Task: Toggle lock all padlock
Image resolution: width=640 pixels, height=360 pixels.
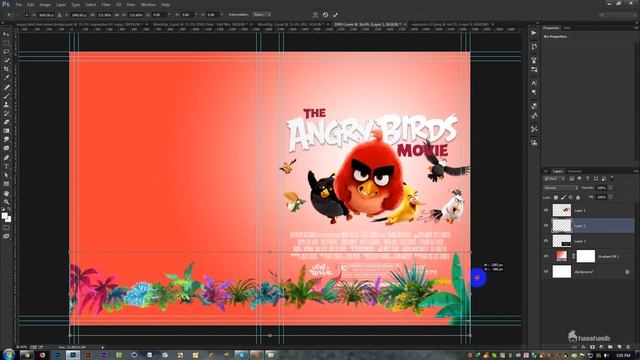Action: click(x=578, y=198)
